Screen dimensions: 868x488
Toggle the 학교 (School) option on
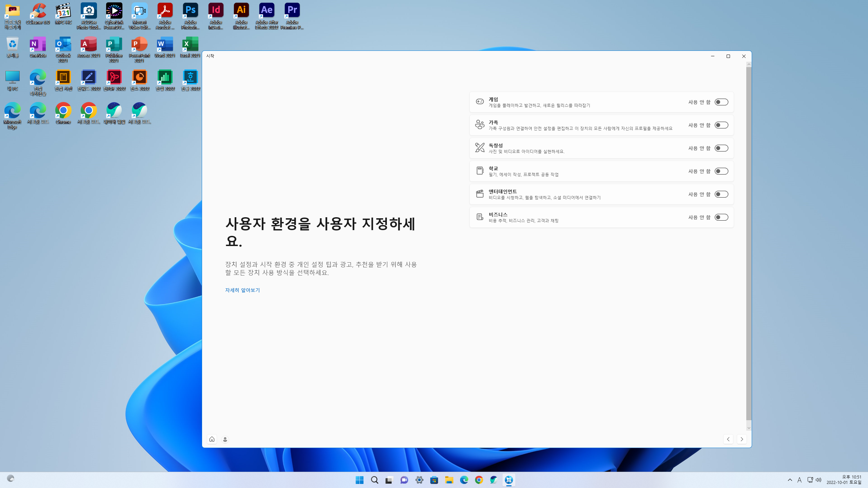(721, 171)
